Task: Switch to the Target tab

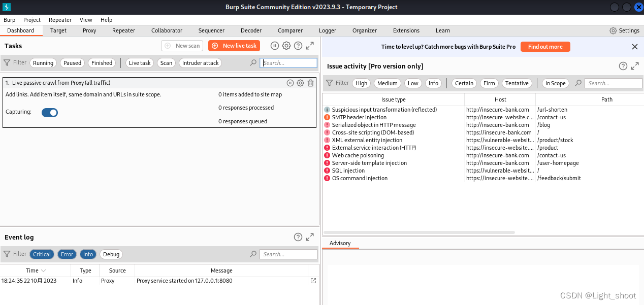Action: click(58, 30)
